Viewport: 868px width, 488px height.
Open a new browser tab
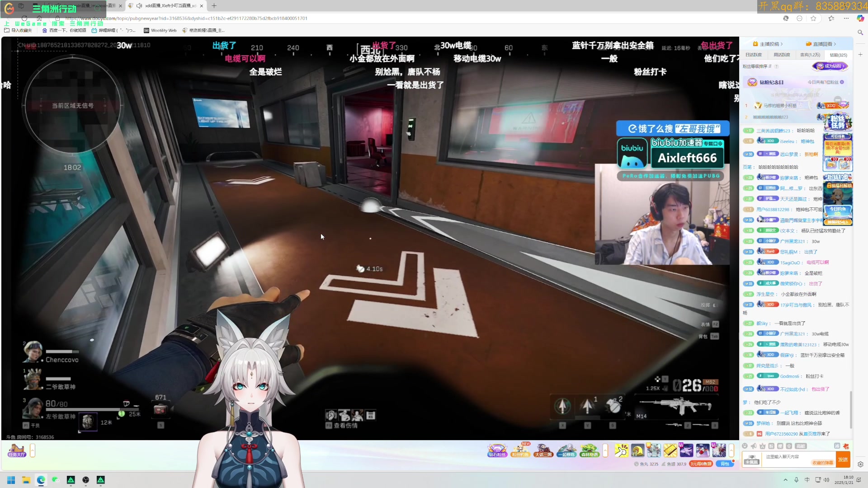click(214, 6)
